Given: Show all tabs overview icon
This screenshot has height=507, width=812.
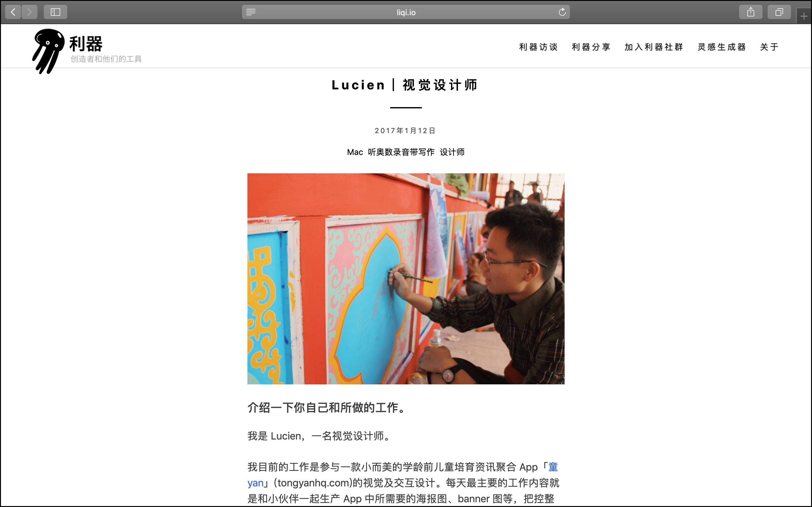Looking at the screenshot, I should click(x=779, y=12).
